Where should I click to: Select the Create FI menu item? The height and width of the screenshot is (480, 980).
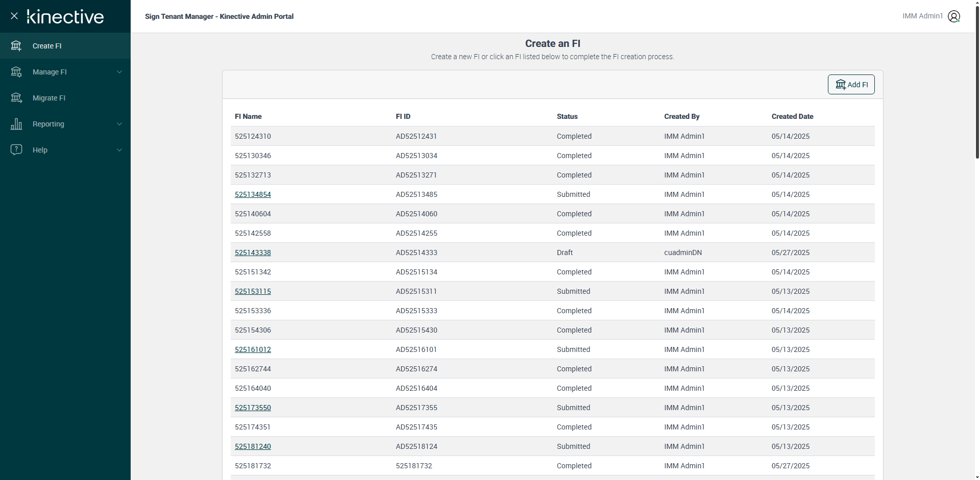pyautogui.click(x=47, y=46)
